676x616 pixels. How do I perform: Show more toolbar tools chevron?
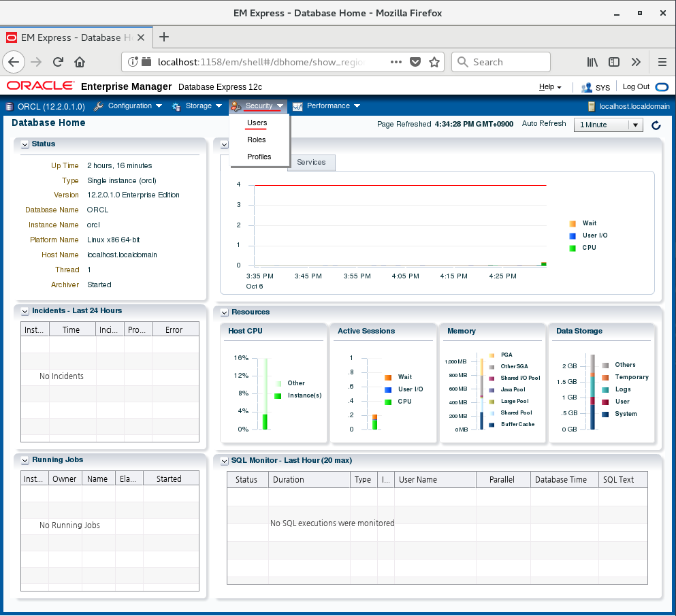(x=635, y=62)
